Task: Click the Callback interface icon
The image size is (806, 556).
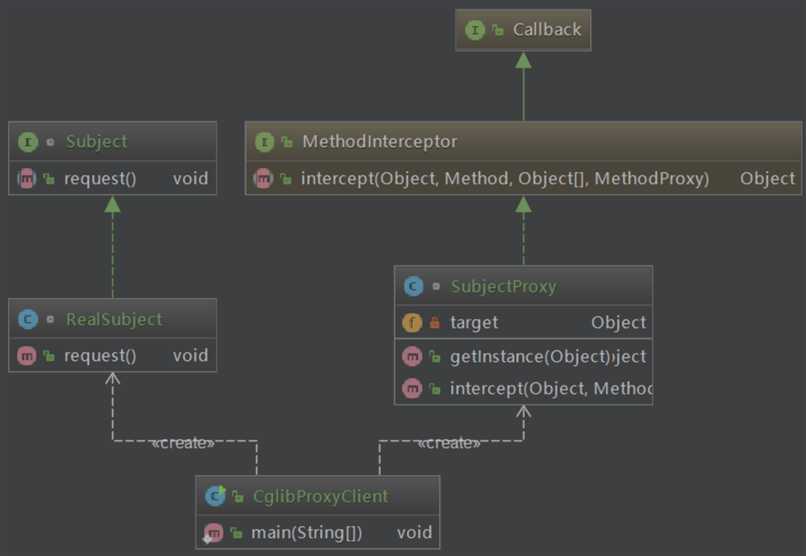Action: click(x=474, y=30)
